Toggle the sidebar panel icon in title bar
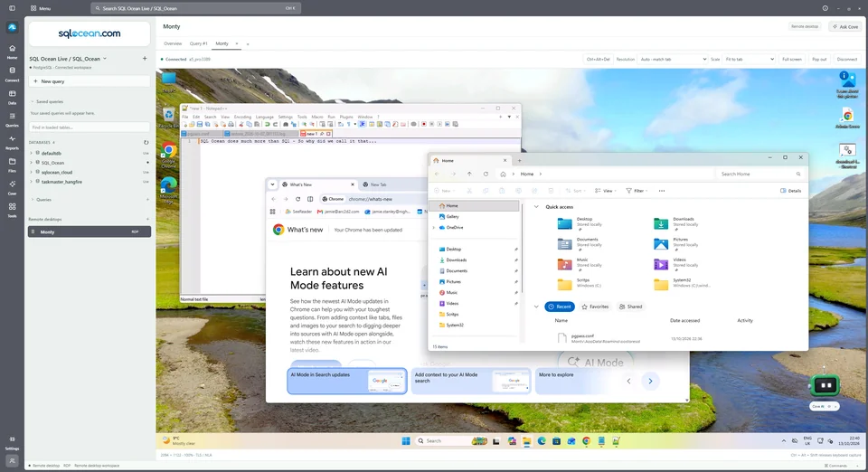868x472 pixels. point(12,8)
